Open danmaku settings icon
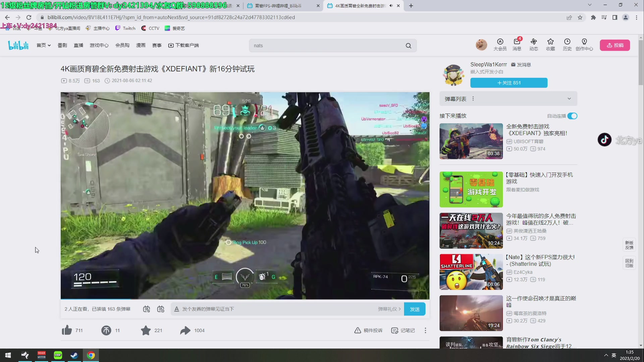Viewport: 644px width, 362px height. coord(161,309)
